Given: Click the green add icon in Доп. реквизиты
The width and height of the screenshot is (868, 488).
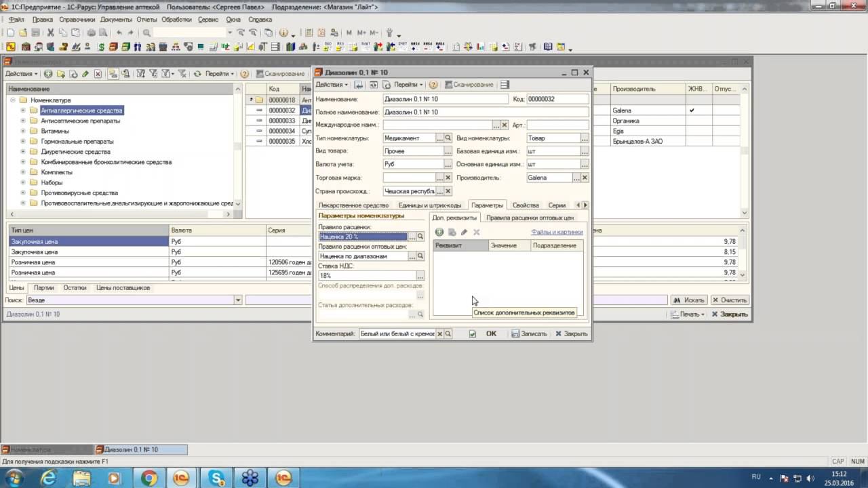Looking at the screenshot, I should click(439, 232).
